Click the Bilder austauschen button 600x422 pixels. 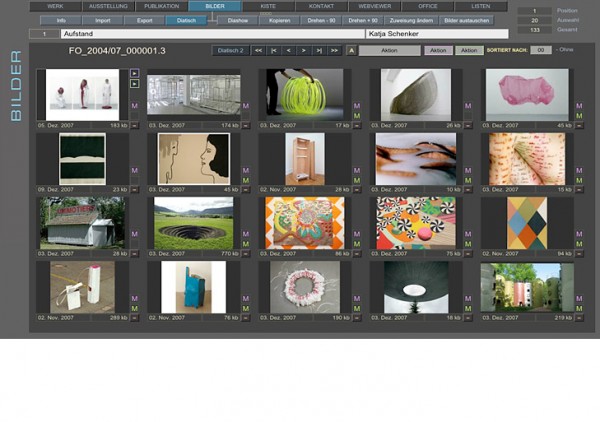pos(466,19)
